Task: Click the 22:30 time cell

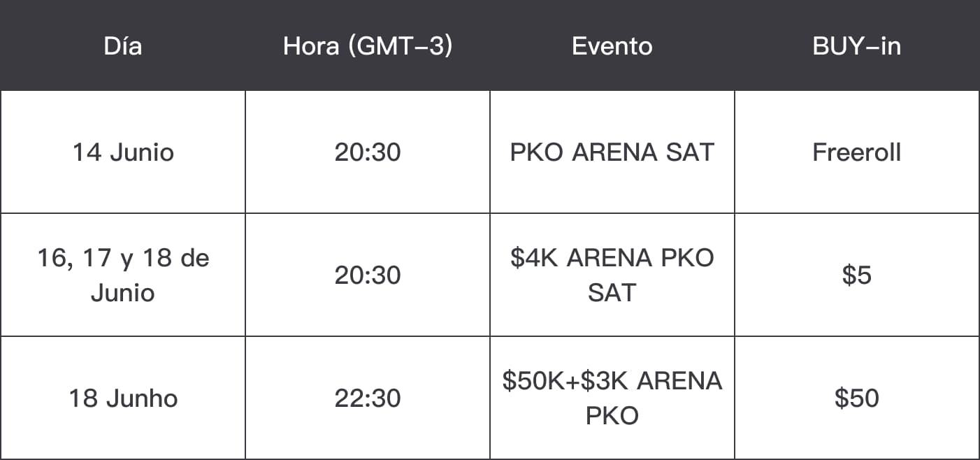Action: coord(368,398)
